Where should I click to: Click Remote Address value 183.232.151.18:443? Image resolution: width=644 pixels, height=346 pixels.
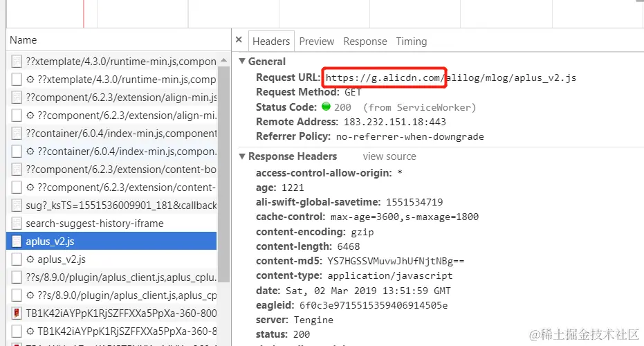click(x=395, y=122)
